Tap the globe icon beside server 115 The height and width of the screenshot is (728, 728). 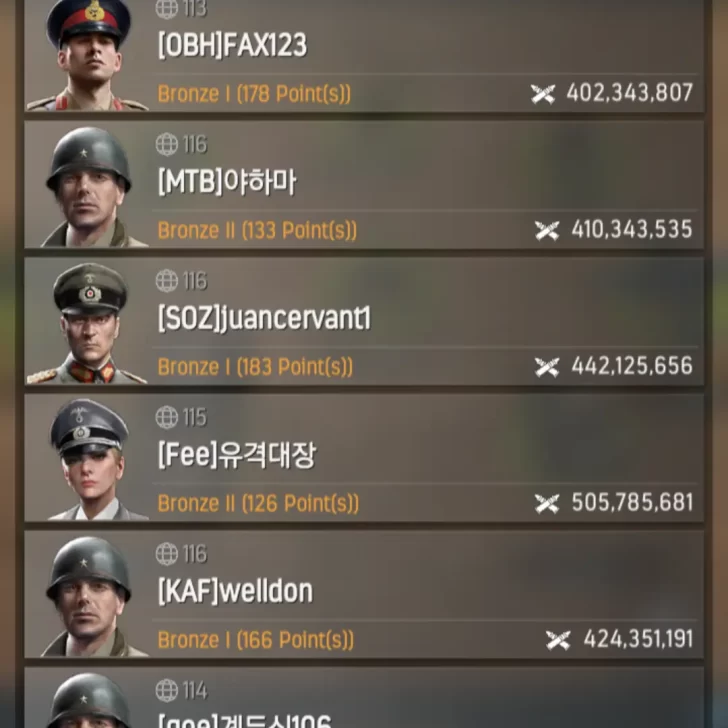167,417
